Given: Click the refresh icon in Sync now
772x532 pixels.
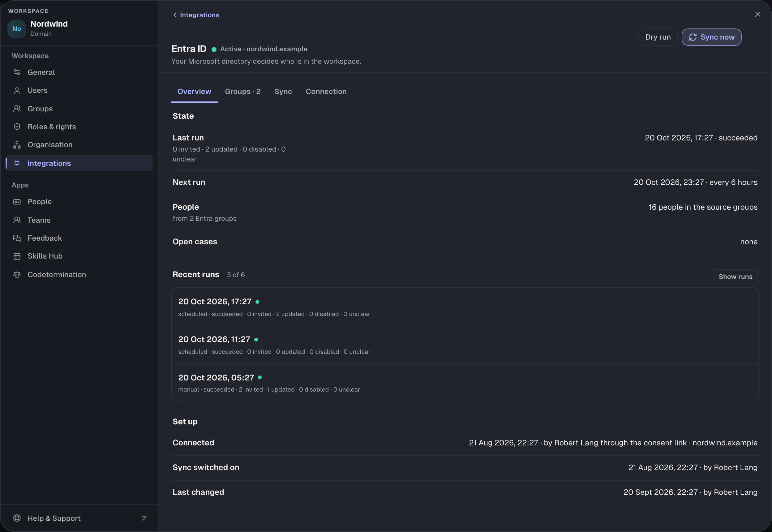Looking at the screenshot, I should point(693,37).
